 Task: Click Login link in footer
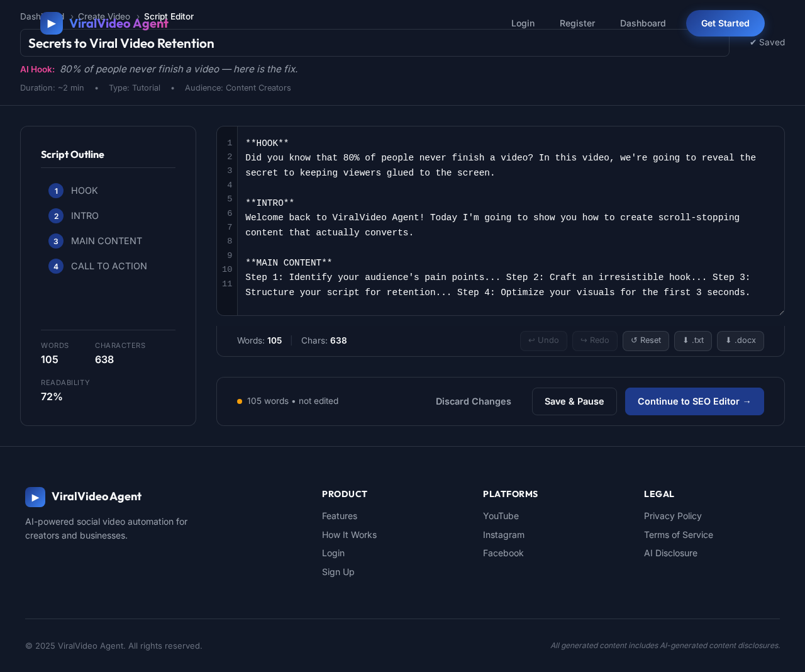[333, 553]
